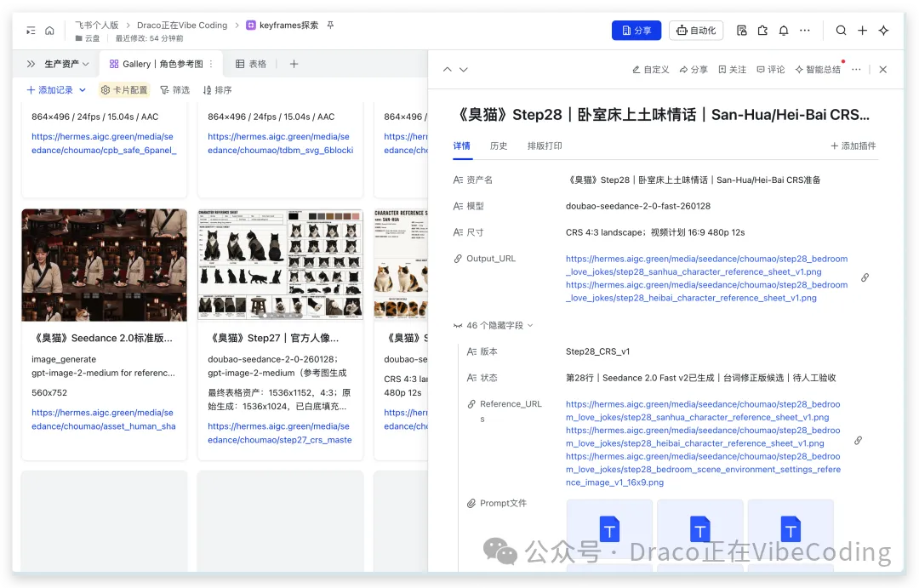The height and width of the screenshot is (588, 919).
Task: Click the plus icon in top toolbar
Action: pos(862,31)
